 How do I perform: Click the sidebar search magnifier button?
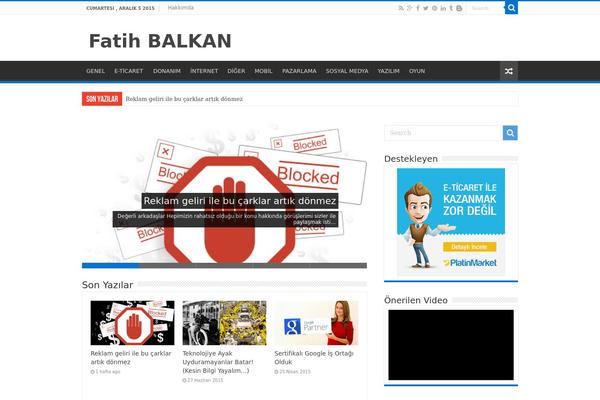[510, 133]
